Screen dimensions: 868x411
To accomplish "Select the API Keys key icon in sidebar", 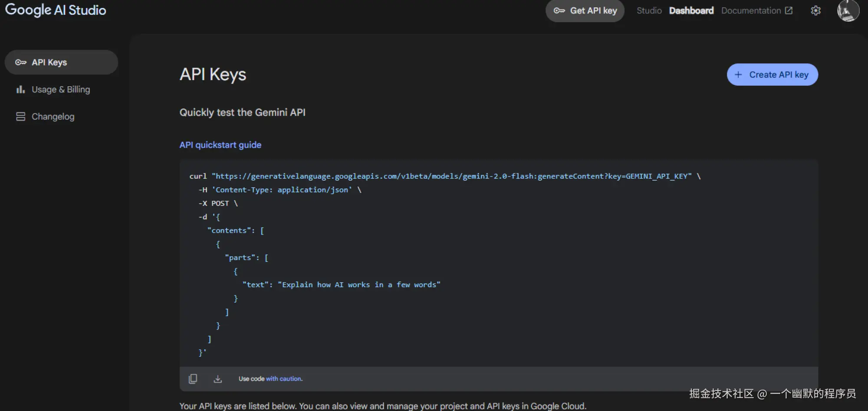I will (20, 62).
